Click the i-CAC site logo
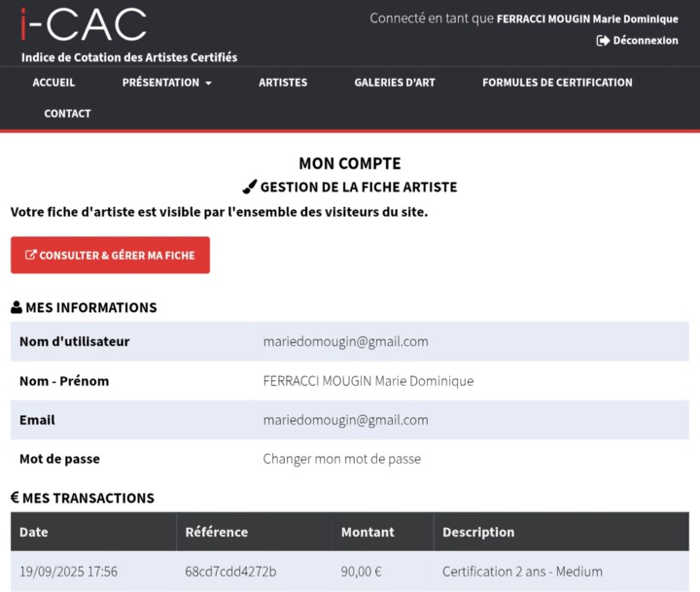 [x=84, y=24]
